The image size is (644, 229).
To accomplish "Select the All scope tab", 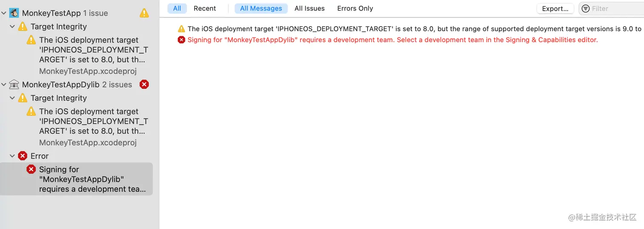I will [177, 9].
